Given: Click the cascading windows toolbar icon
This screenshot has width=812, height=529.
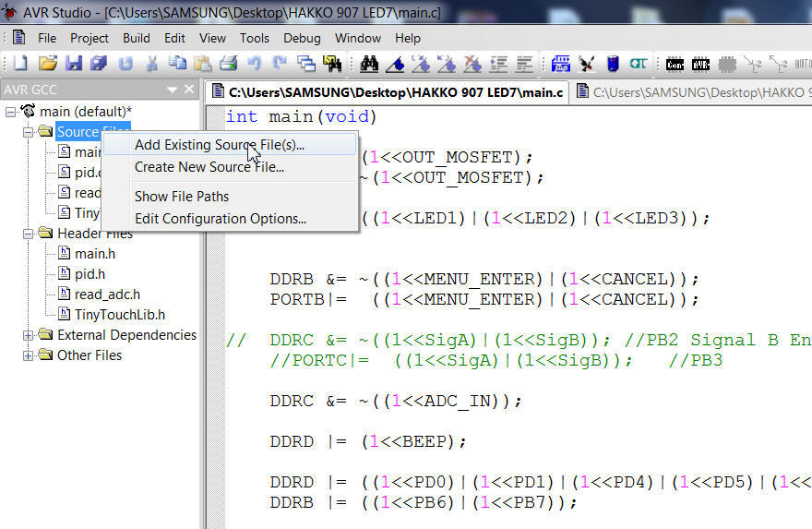Looking at the screenshot, I should pos(306,64).
